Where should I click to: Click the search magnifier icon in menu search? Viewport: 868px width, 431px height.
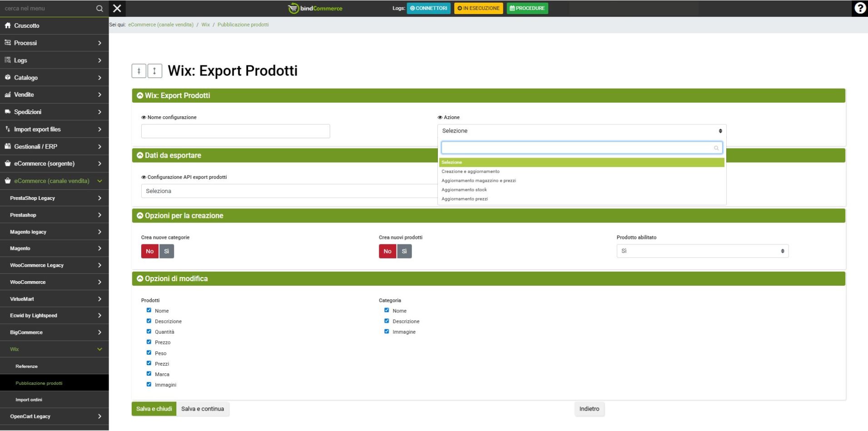(x=99, y=9)
